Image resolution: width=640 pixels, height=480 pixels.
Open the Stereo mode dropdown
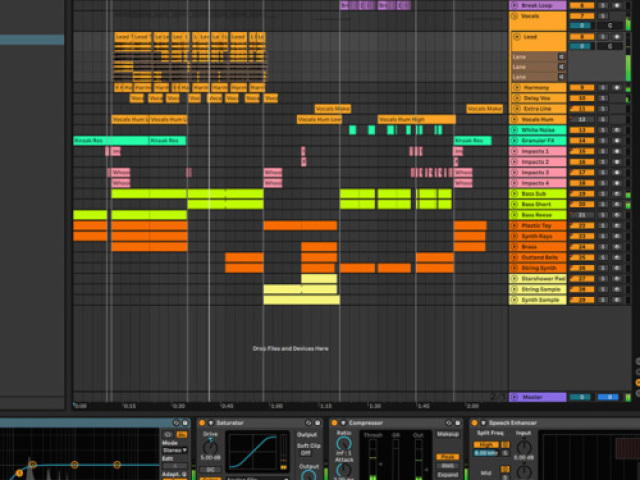175,451
